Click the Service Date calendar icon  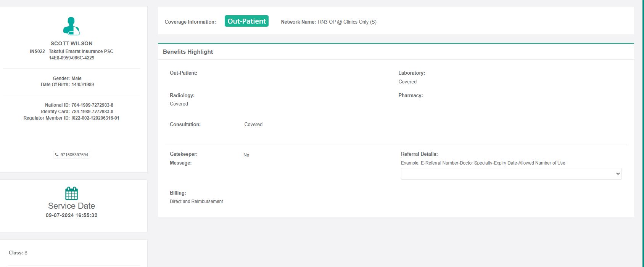[71, 193]
